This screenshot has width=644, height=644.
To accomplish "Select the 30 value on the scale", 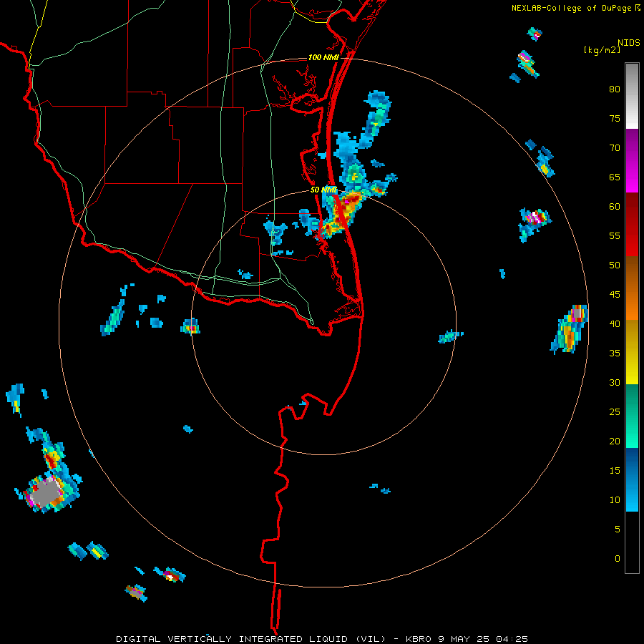I will [615, 382].
